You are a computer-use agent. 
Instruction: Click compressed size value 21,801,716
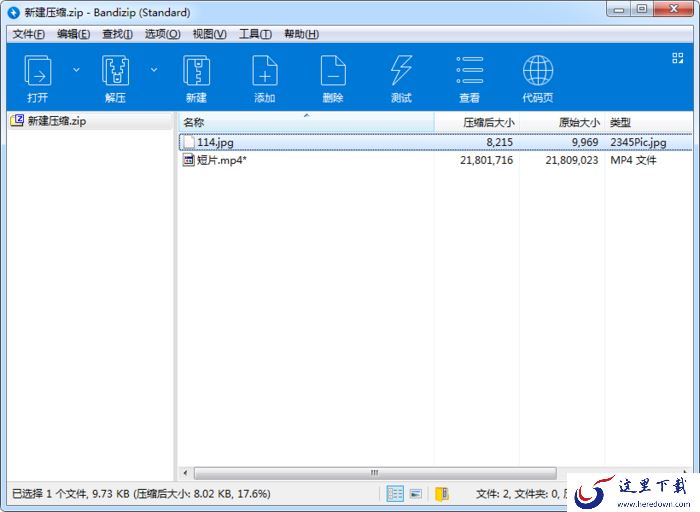click(x=487, y=160)
